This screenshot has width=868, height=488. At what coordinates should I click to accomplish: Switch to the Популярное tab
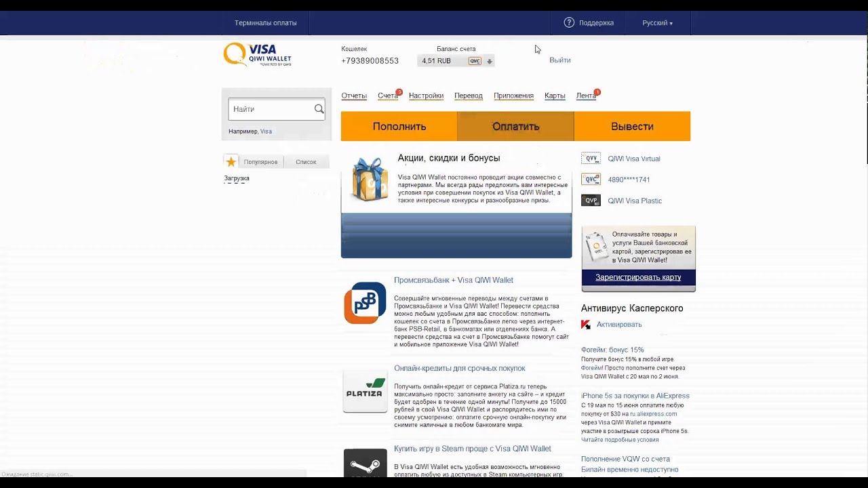(x=260, y=162)
